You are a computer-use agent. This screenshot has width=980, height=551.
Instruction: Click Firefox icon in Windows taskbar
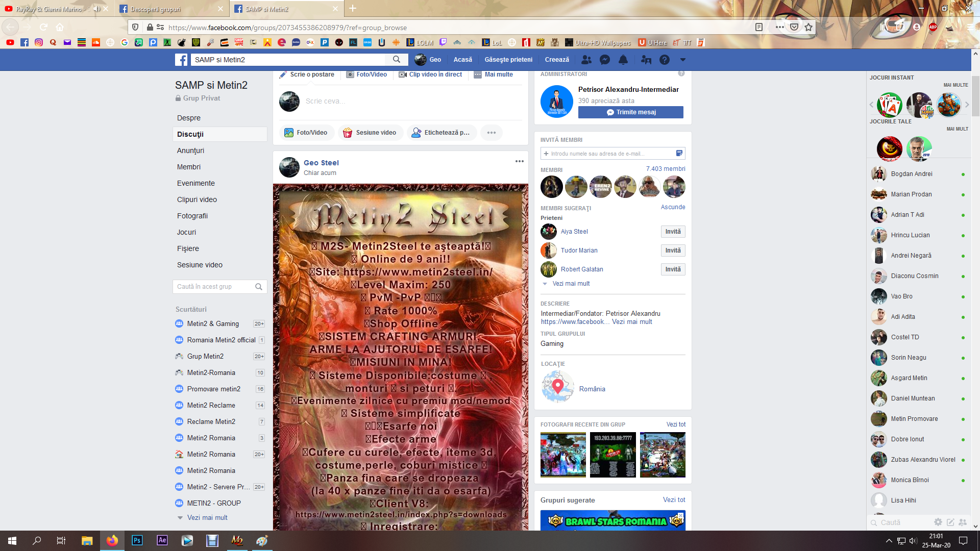click(112, 540)
